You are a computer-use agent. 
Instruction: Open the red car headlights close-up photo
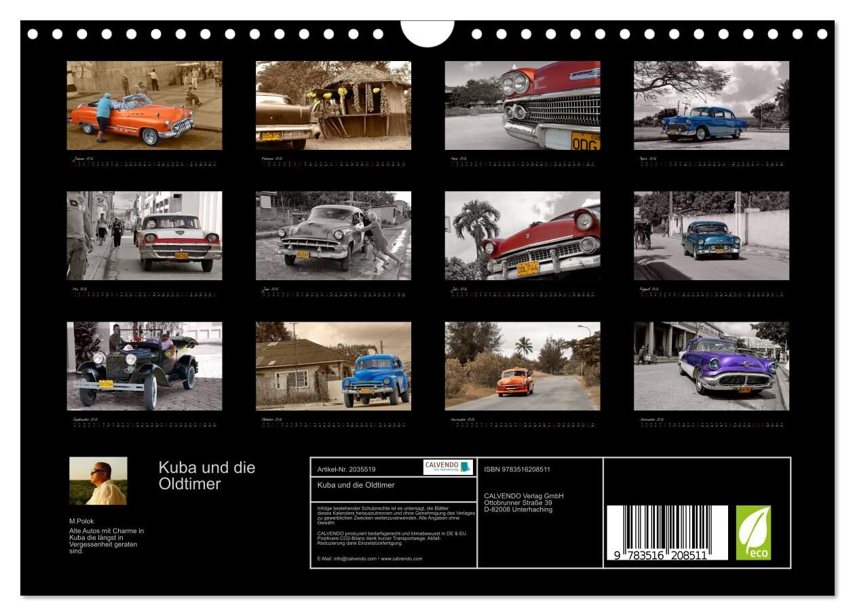pyautogui.click(x=522, y=105)
